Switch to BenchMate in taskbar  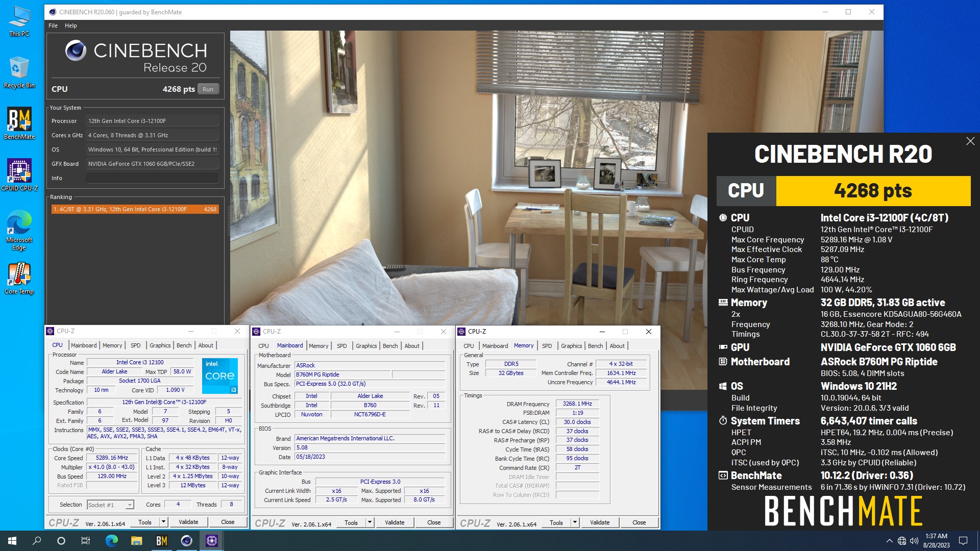pyautogui.click(x=161, y=541)
